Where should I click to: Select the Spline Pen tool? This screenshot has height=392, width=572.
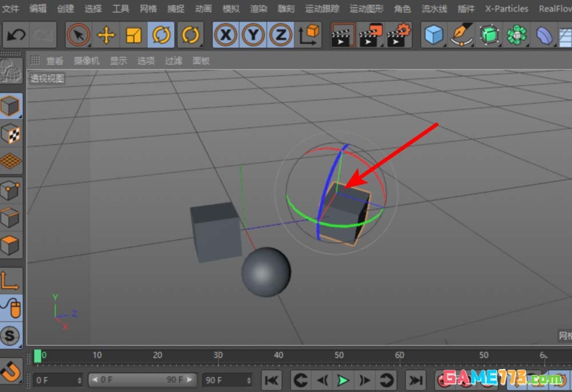(x=461, y=35)
